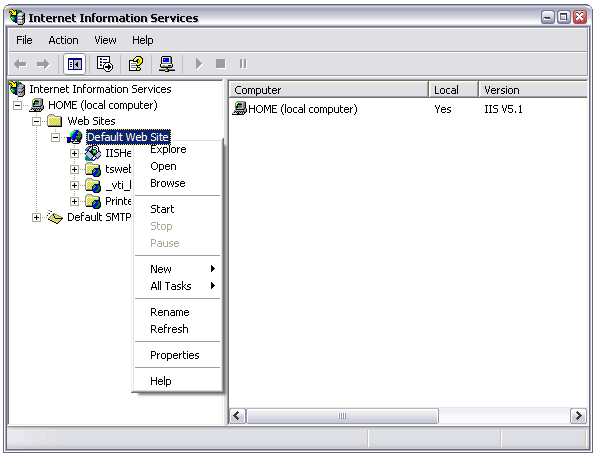
Task: Click the Local column header
Action: (453, 90)
